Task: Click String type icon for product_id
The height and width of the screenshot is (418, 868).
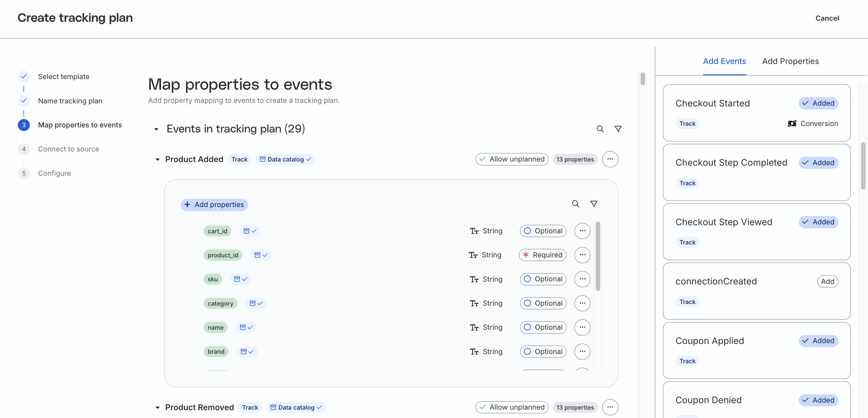Action: pyautogui.click(x=473, y=255)
